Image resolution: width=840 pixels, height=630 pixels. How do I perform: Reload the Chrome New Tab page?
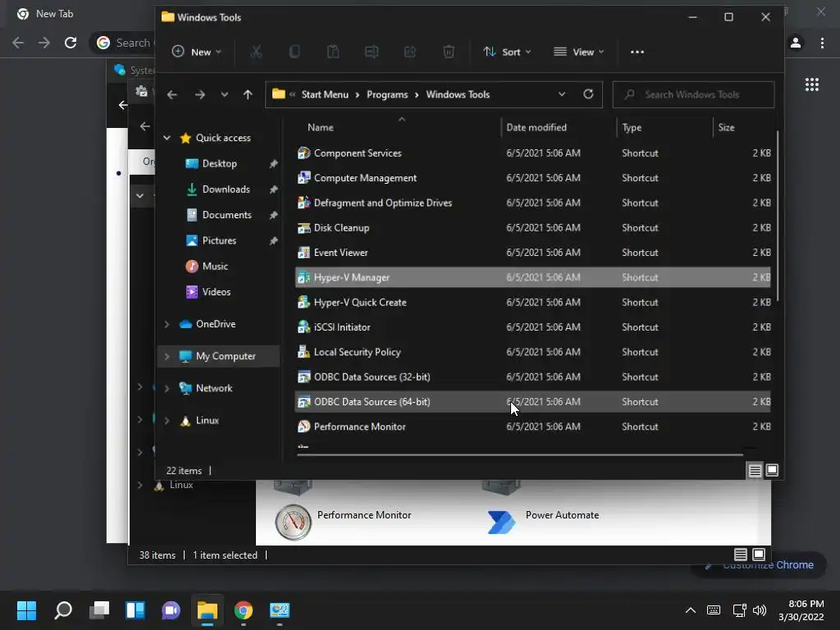coord(71,43)
